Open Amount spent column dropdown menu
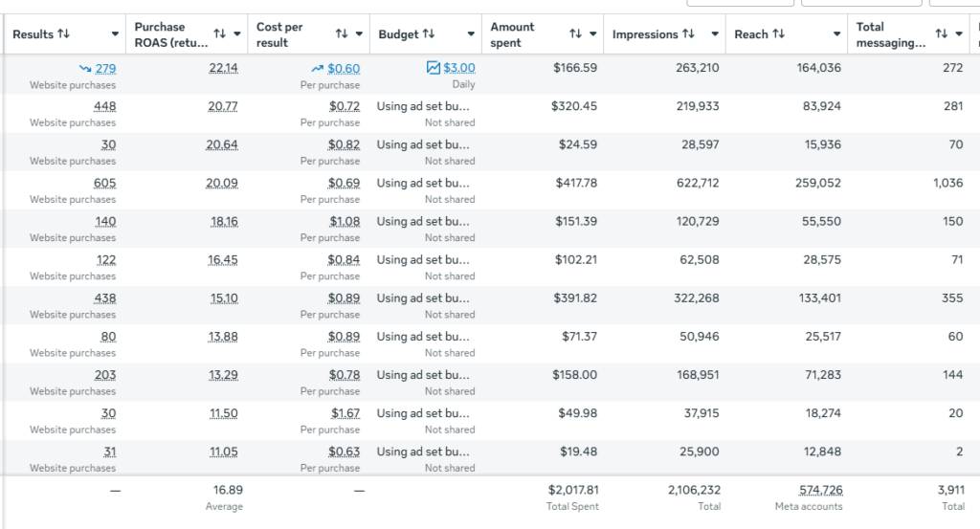The image size is (980, 529). point(593,33)
